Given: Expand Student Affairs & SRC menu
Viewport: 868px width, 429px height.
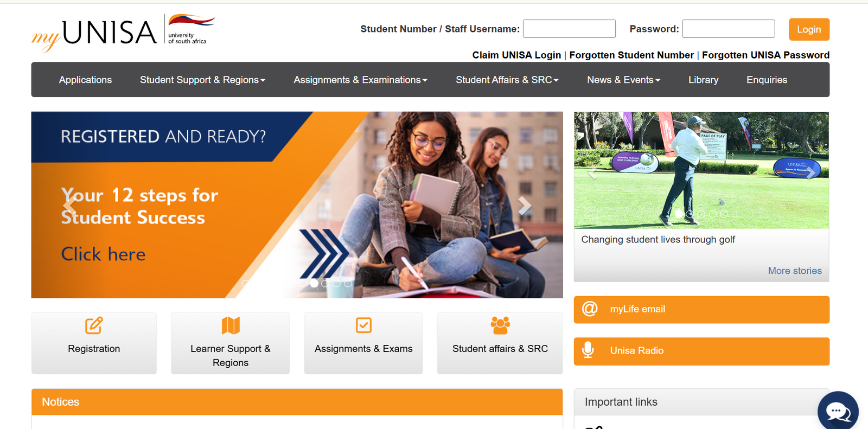Looking at the screenshot, I should [x=507, y=80].
